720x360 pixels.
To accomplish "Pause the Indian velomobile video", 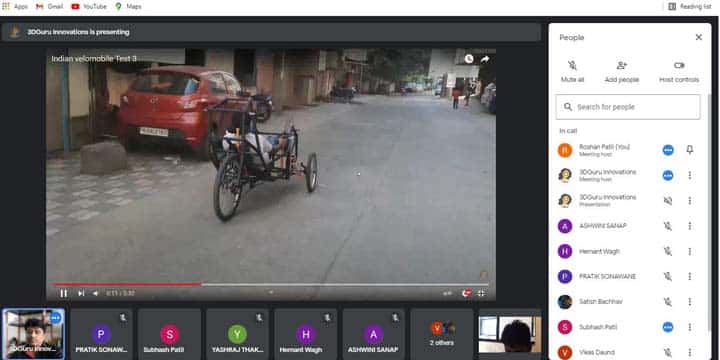I will coord(63,293).
